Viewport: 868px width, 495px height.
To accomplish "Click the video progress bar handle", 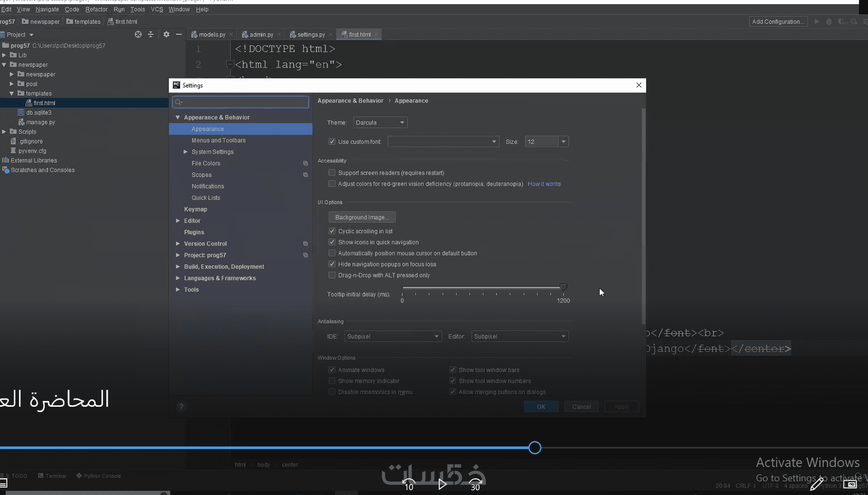I will tap(535, 448).
